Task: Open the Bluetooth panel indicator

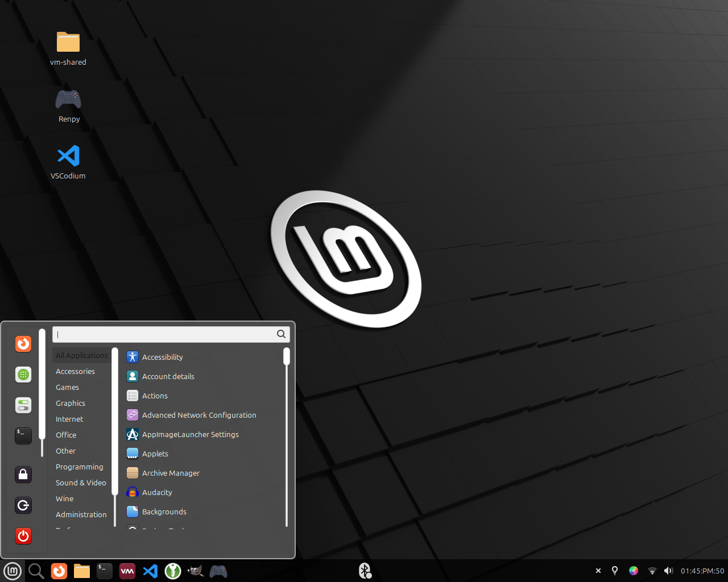Action: (x=365, y=571)
